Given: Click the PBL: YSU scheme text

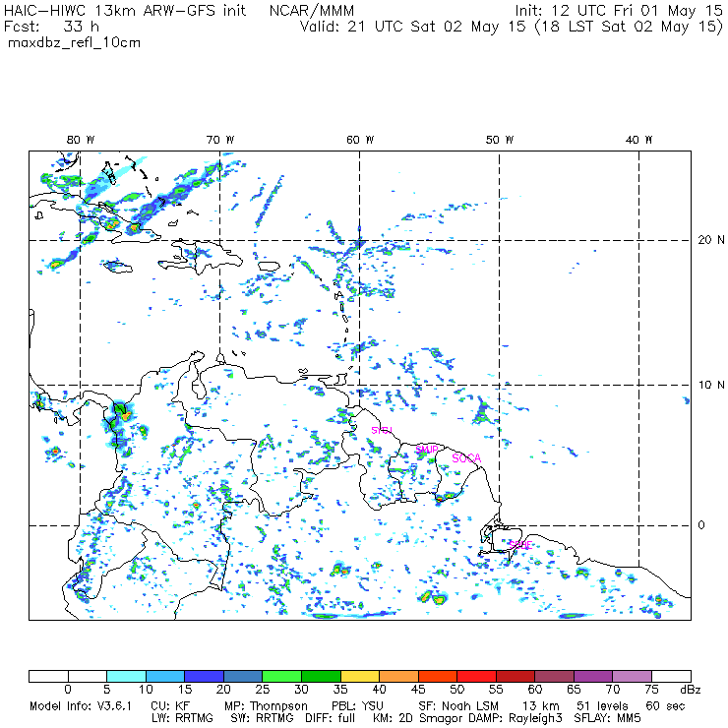Looking at the screenshot, I should pos(357,706).
